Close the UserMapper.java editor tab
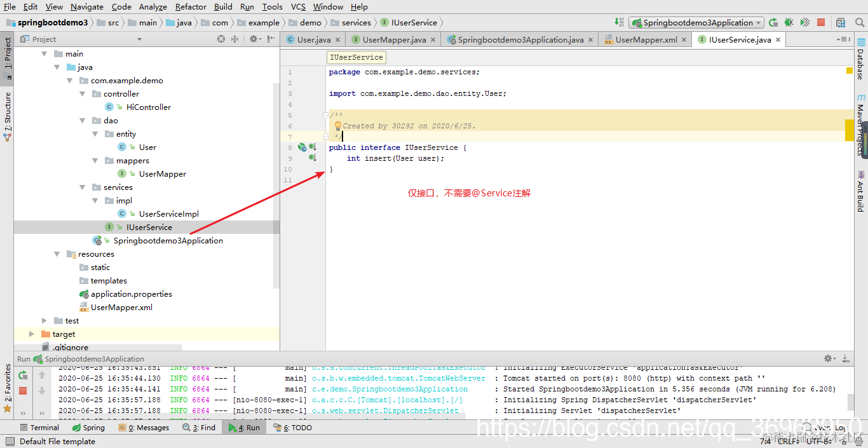 coord(433,39)
